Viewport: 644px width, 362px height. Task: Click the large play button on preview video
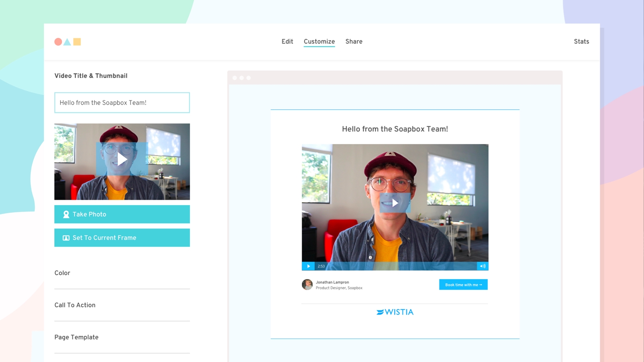pos(395,203)
